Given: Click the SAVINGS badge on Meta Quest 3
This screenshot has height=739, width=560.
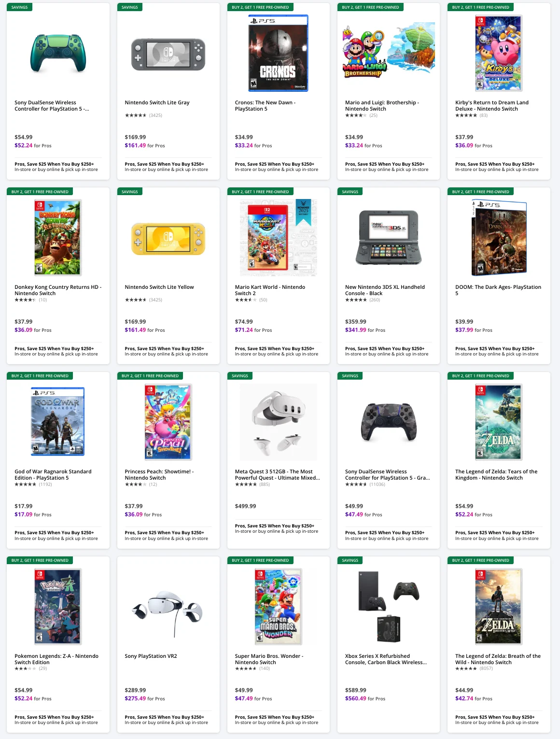Looking at the screenshot, I should point(240,376).
